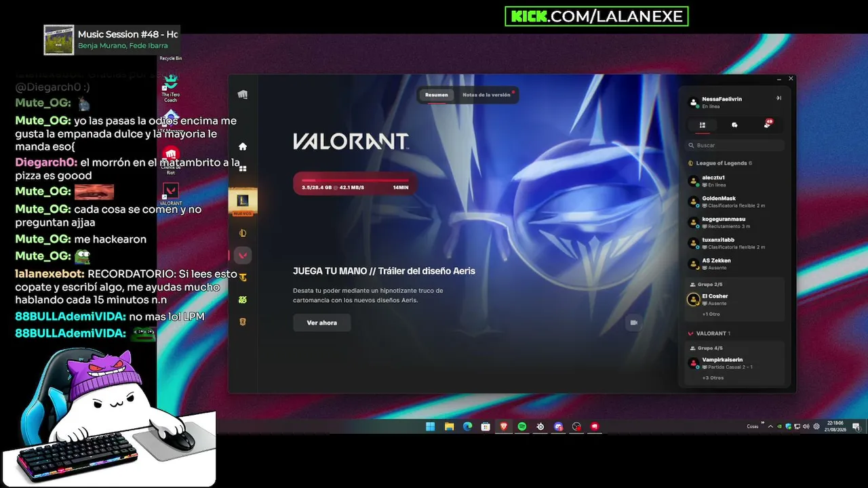This screenshot has width=868, height=488.
Task: Open Teamfight Tactics from the sidebar
Action: (x=243, y=277)
